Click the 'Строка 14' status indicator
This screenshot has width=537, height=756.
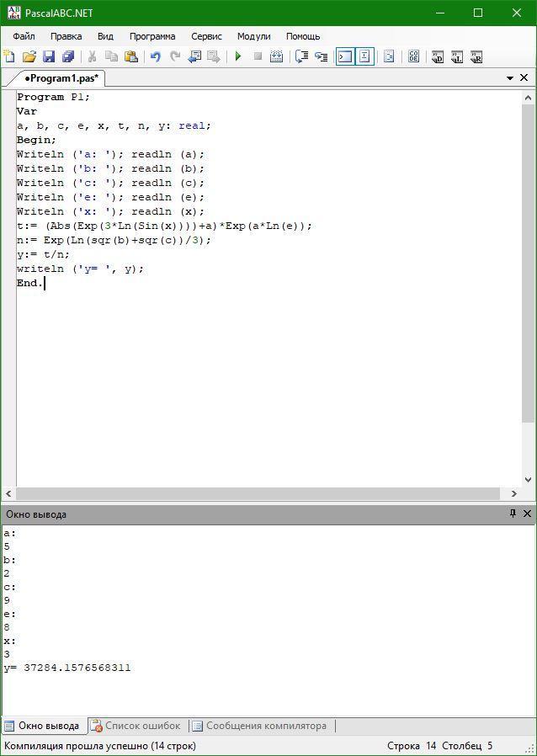(412, 746)
